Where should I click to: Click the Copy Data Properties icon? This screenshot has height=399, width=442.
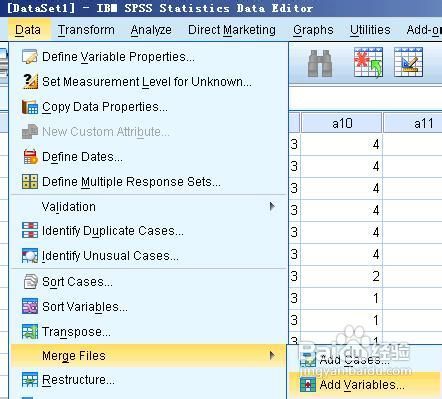click(30, 107)
